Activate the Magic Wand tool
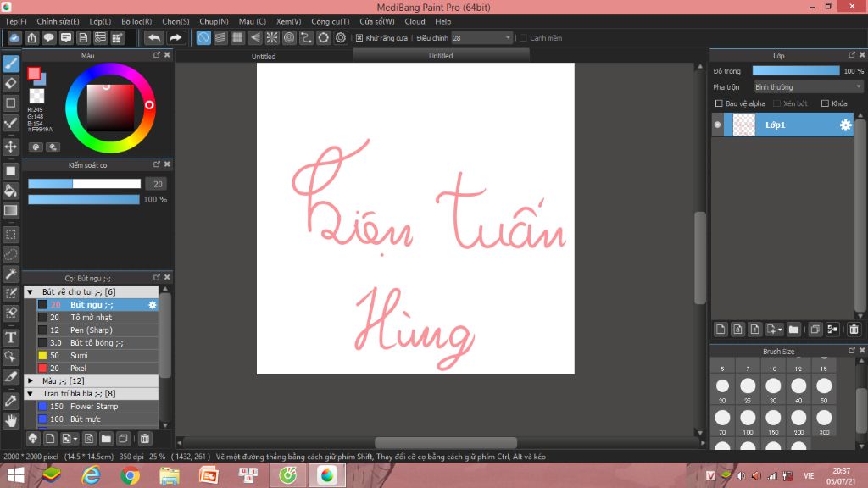Viewport: 868px width, 488px height. 10,274
